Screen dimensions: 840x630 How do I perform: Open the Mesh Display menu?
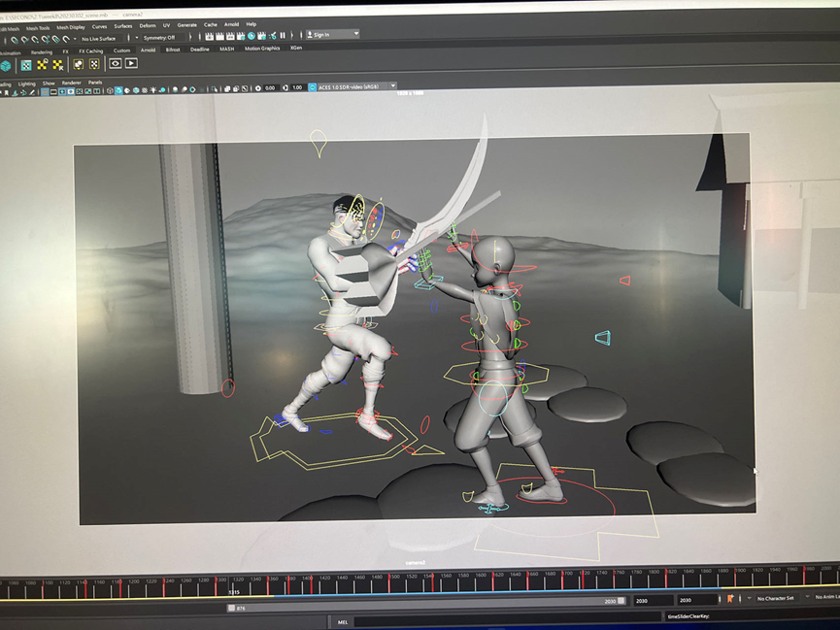[71, 27]
